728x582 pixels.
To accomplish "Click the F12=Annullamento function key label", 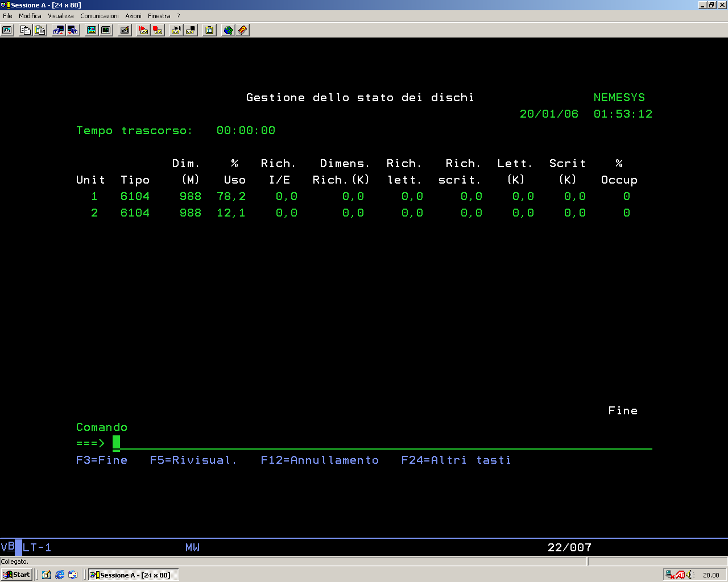I will point(320,460).
